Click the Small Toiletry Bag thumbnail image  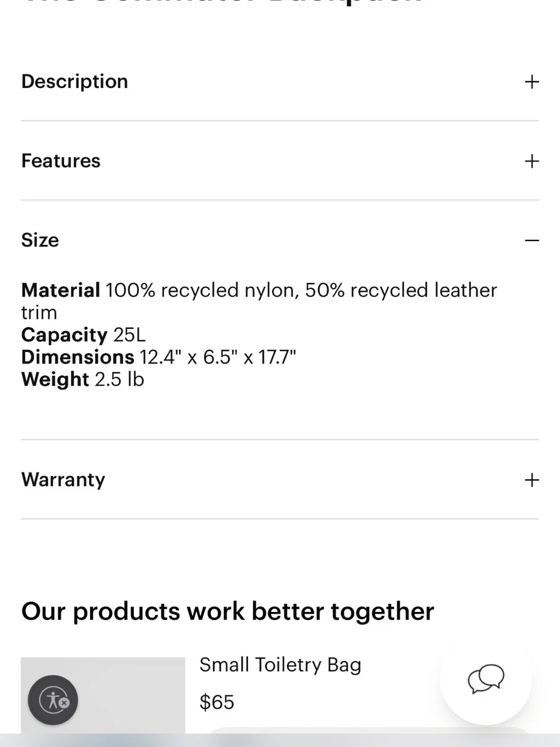pos(103,695)
